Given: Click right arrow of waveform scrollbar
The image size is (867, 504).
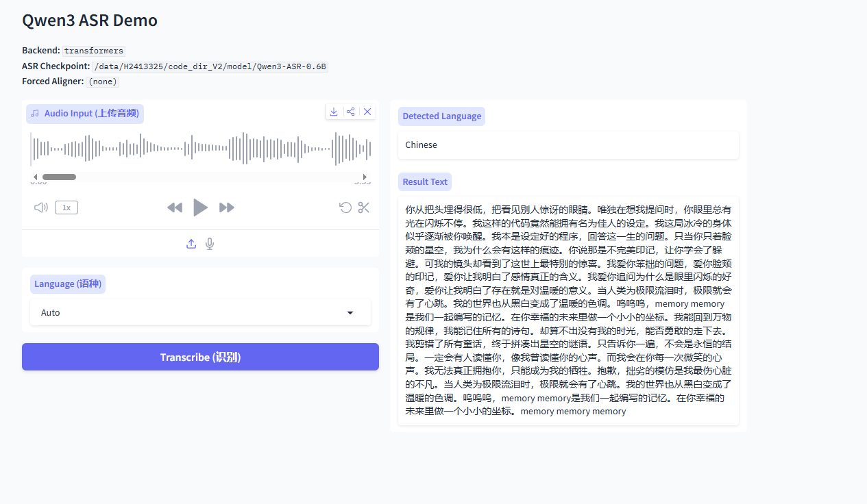Looking at the screenshot, I should pos(365,177).
